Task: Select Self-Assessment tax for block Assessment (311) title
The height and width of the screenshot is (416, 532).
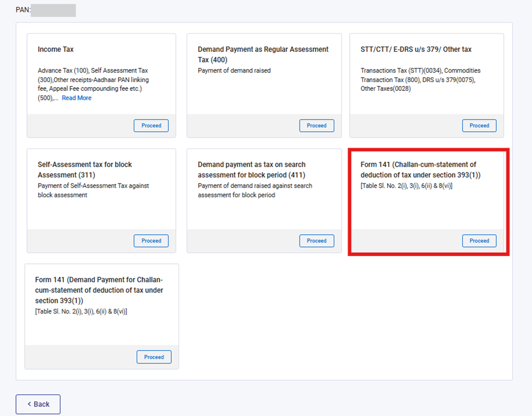Action: coord(85,170)
